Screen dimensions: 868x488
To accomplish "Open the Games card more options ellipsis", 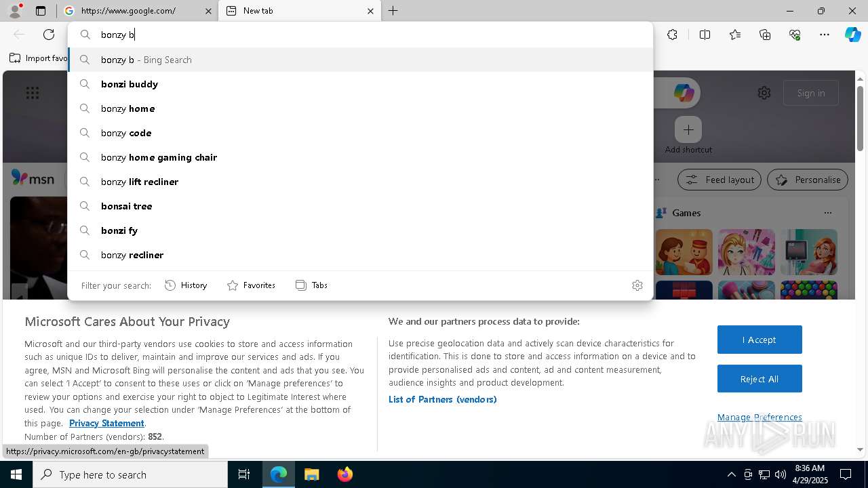I will pyautogui.click(x=827, y=213).
